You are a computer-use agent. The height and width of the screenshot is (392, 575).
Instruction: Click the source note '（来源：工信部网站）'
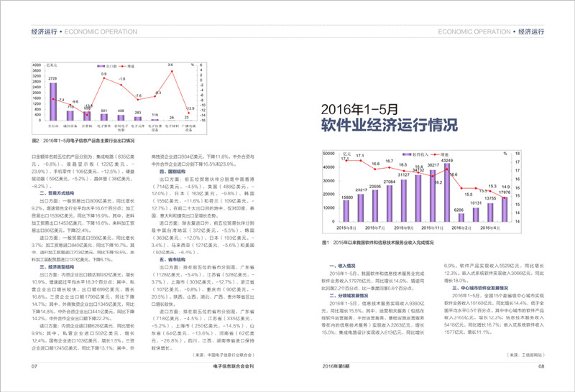point(526,355)
